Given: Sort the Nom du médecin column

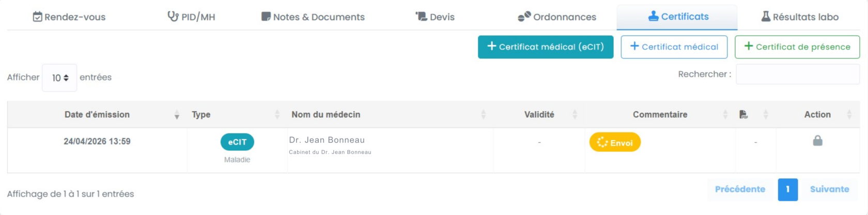Looking at the screenshot, I should (x=483, y=115).
